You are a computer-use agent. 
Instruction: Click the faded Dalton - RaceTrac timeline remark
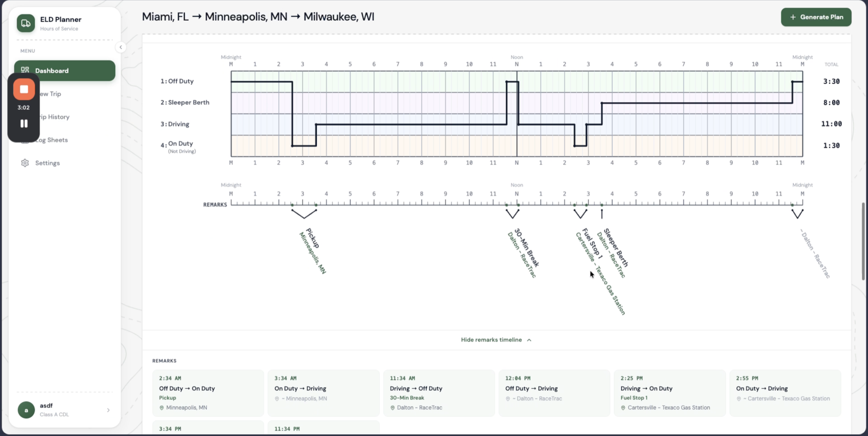point(815,254)
